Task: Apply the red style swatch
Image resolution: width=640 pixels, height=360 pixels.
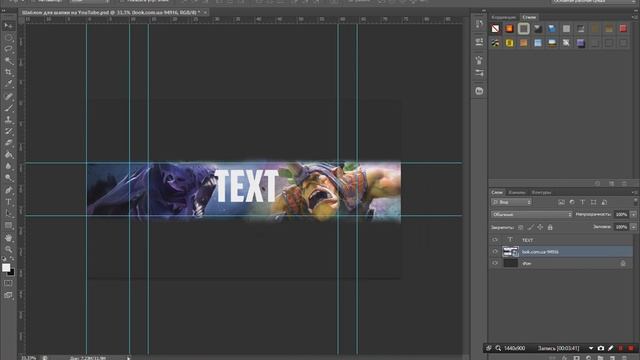Action: (623, 28)
